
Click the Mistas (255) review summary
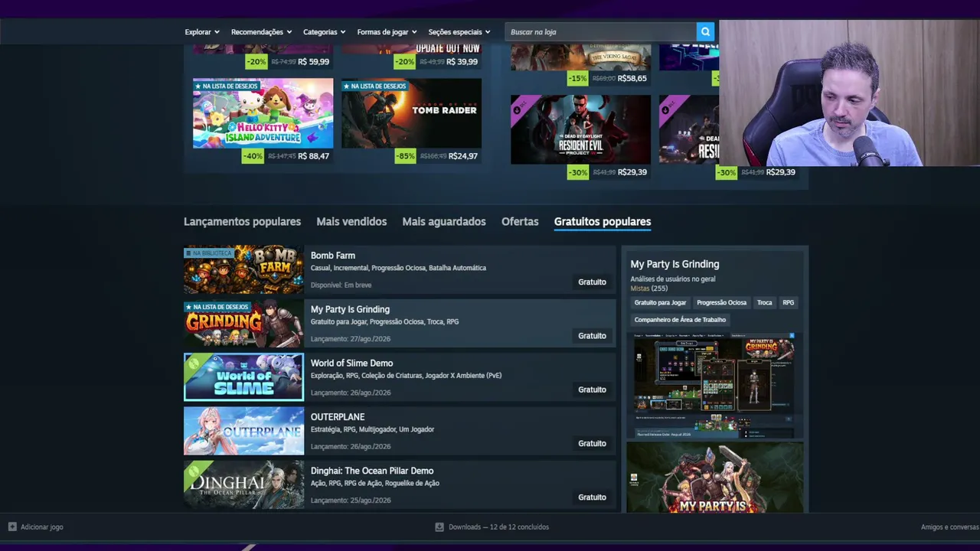point(648,289)
